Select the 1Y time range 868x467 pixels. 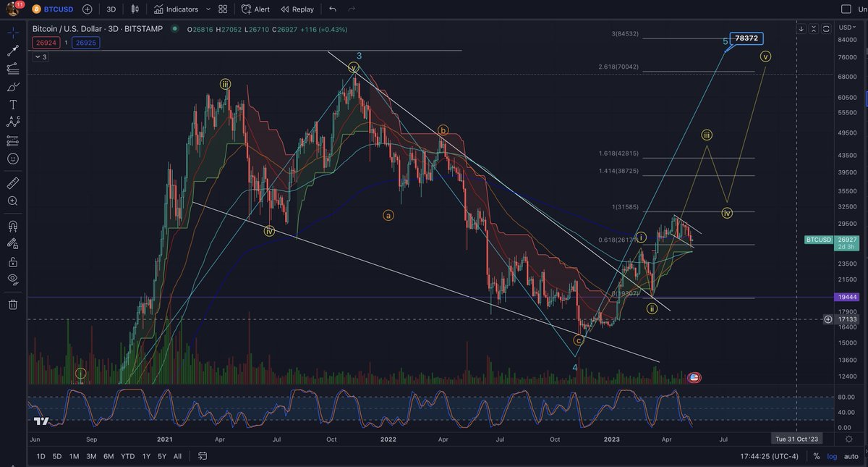[146, 456]
